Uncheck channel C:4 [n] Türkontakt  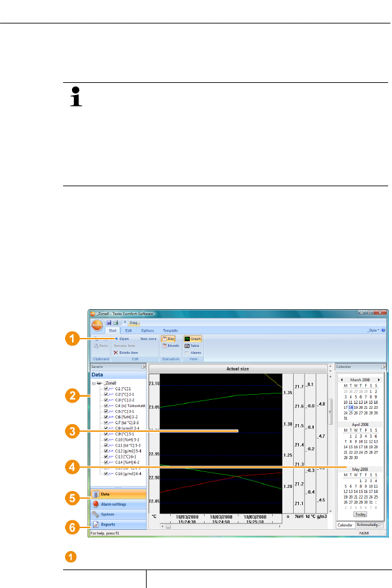106,406
